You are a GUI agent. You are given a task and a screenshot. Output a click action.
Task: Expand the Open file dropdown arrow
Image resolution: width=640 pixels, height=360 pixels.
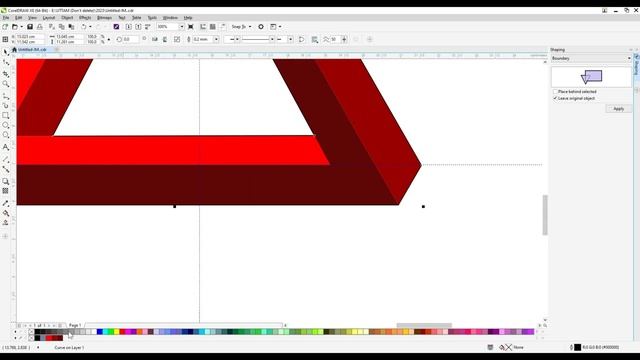click(x=21, y=27)
